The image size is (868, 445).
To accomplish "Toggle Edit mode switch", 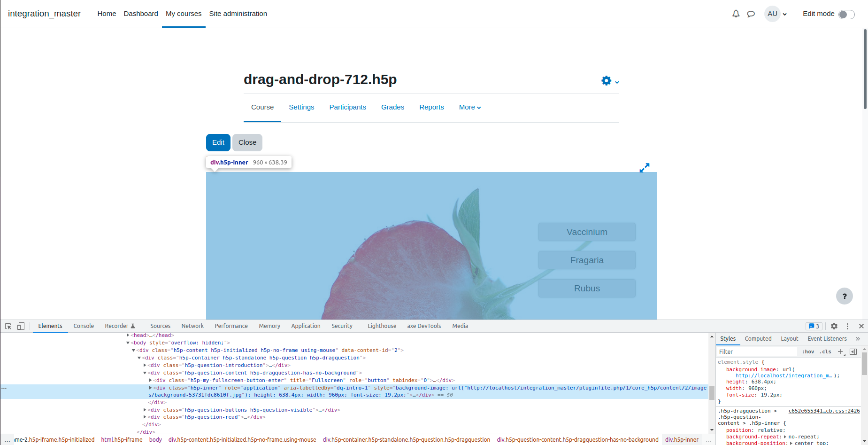I will click(846, 14).
